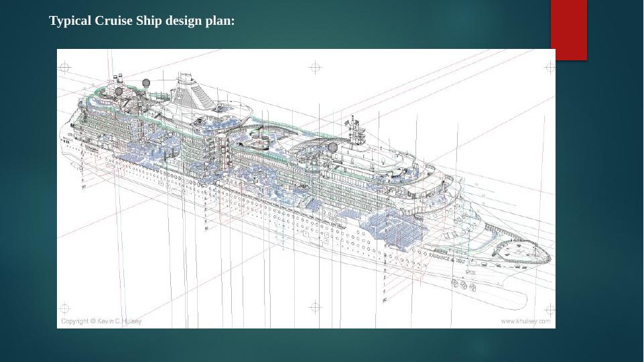Click the Copyright Kevin C. Hulsey text

coord(102,322)
